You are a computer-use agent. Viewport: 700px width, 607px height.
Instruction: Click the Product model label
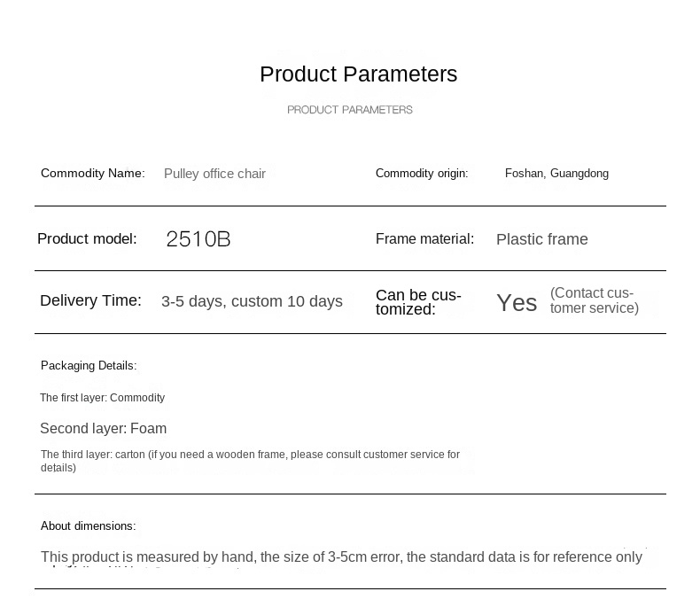point(87,238)
